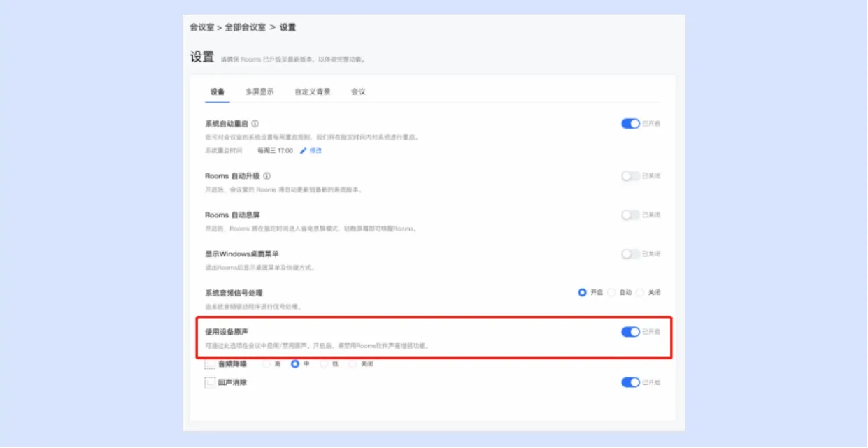Go to 会议室 in the breadcrumb
Viewport: 868px width, 448px height.
pos(201,27)
